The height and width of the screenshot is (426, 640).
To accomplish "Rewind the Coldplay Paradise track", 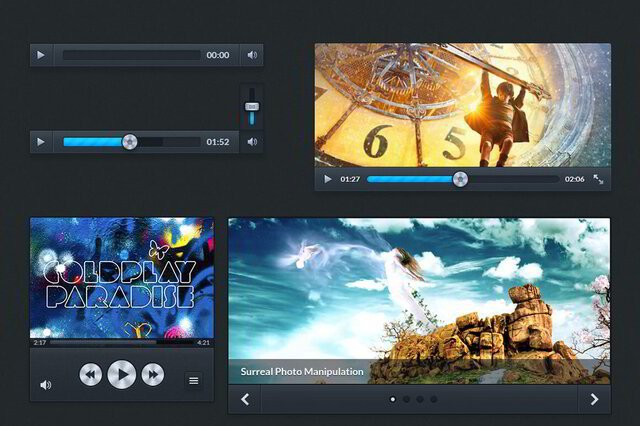I will [x=91, y=374].
